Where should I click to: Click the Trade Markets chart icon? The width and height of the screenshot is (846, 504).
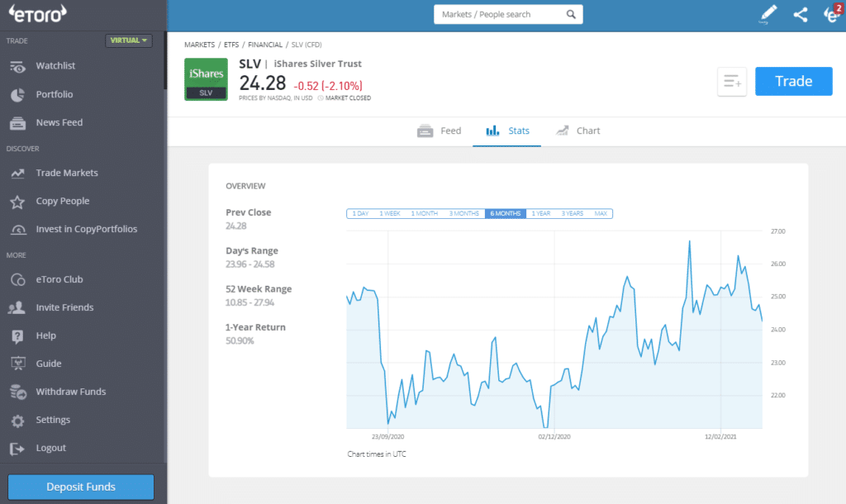coord(17,174)
